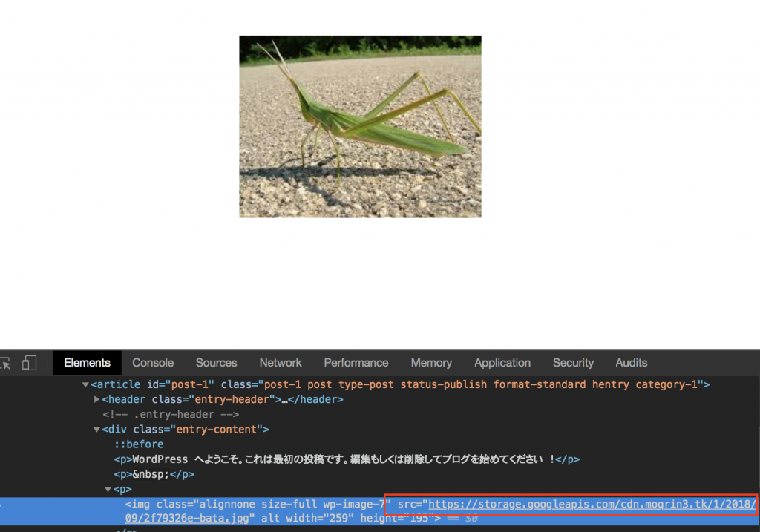Click the grasshopper image on the page
This screenshot has width=760, height=532.
tap(360, 126)
